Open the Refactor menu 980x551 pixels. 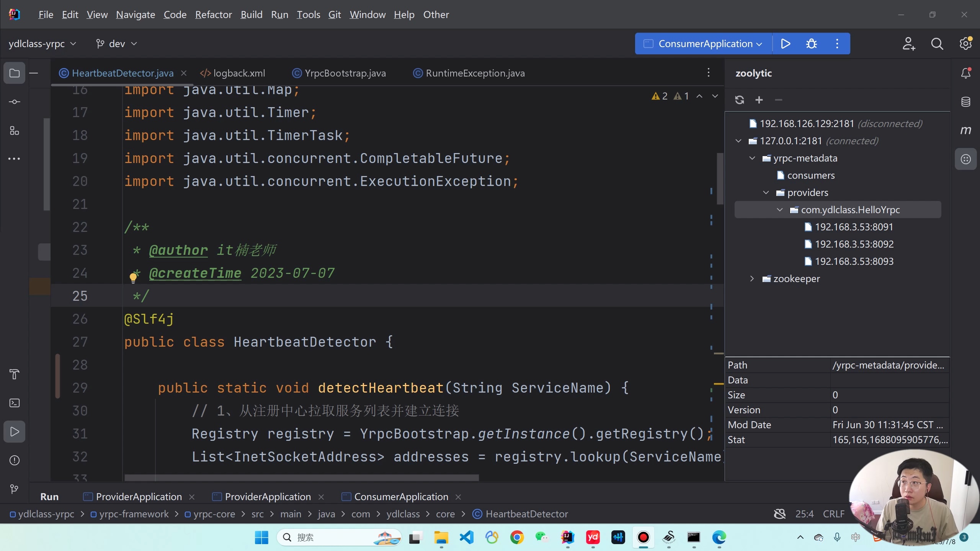[213, 15]
